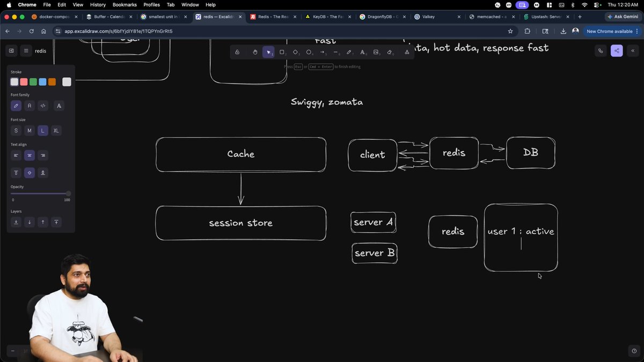Screen dimensions: 644x362
Task: Select the Pencil draw tool
Action: (349, 52)
